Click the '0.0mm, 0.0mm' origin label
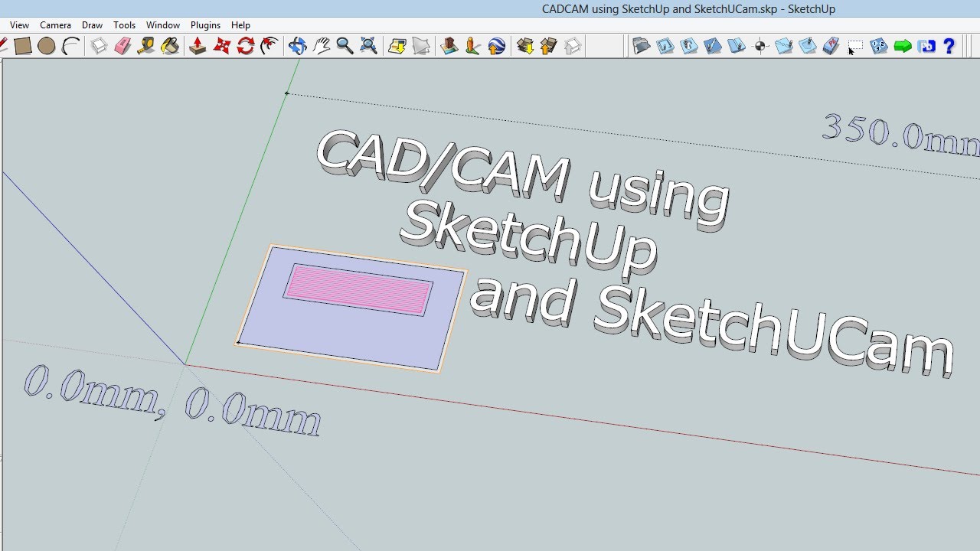 [x=171, y=402]
